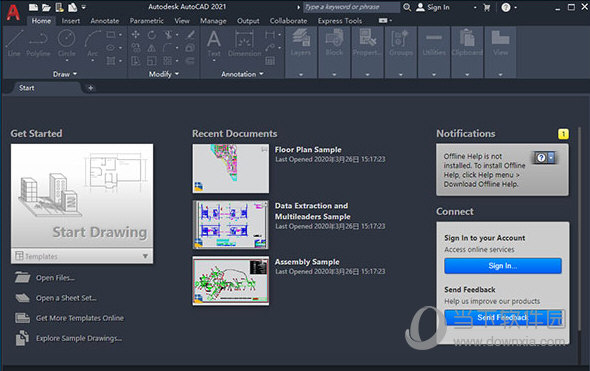The image size is (590, 371).
Task: Expand the Modify panel dropdown
Action: coord(164,74)
